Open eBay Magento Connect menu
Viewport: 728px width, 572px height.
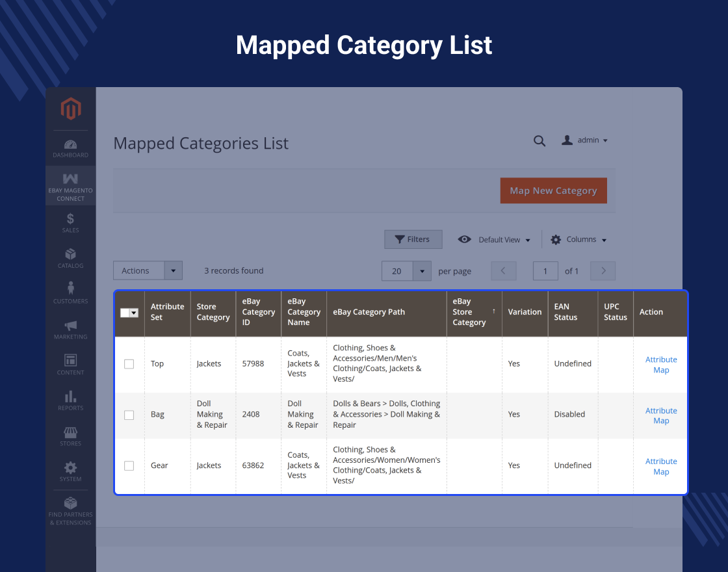71,186
